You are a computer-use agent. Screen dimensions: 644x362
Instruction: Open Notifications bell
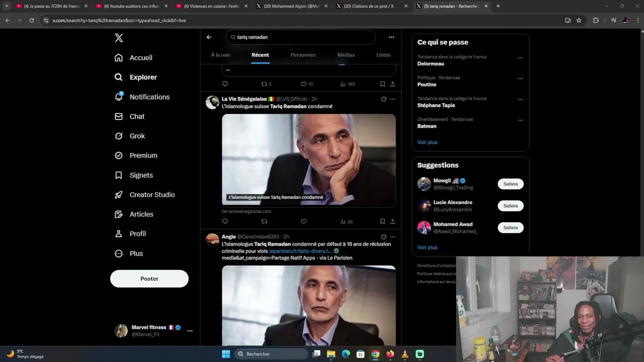tap(142, 97)
